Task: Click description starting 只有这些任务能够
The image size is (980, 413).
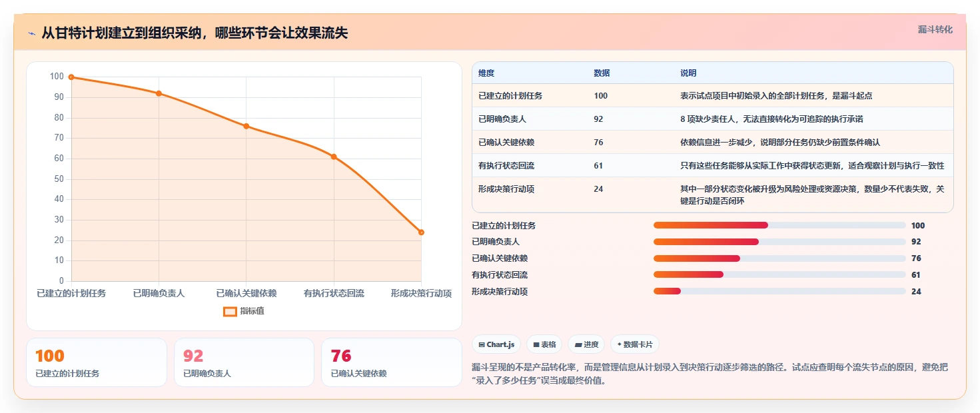Action: (812, 166)
